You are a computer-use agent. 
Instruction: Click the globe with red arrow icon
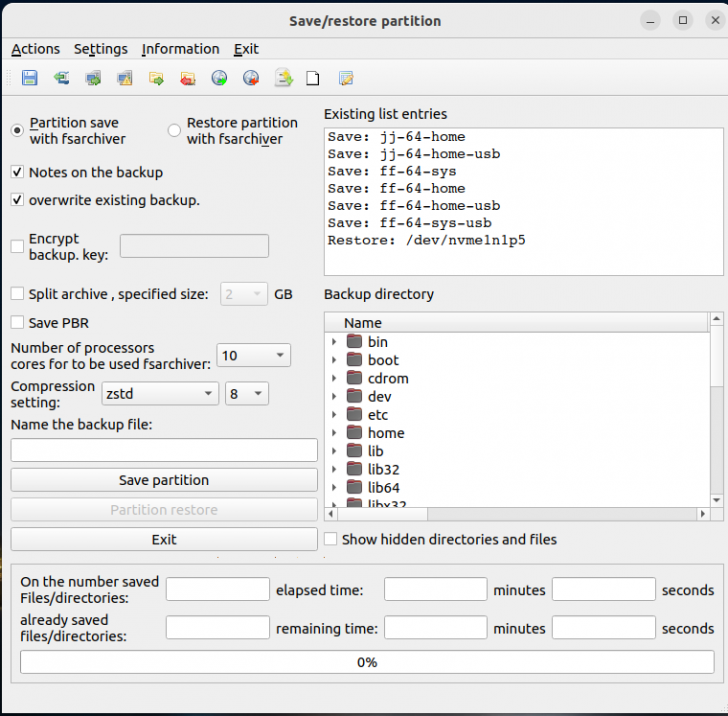[x=251, y=78]
